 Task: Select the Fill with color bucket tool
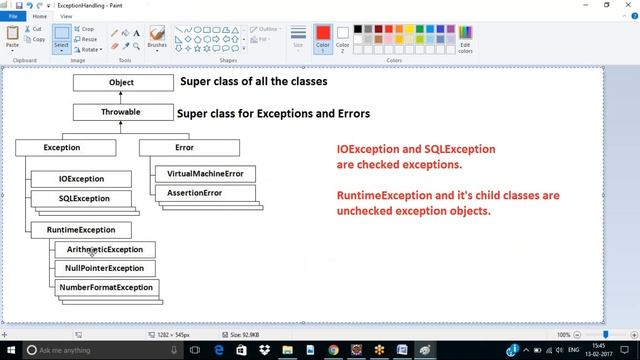125,33
